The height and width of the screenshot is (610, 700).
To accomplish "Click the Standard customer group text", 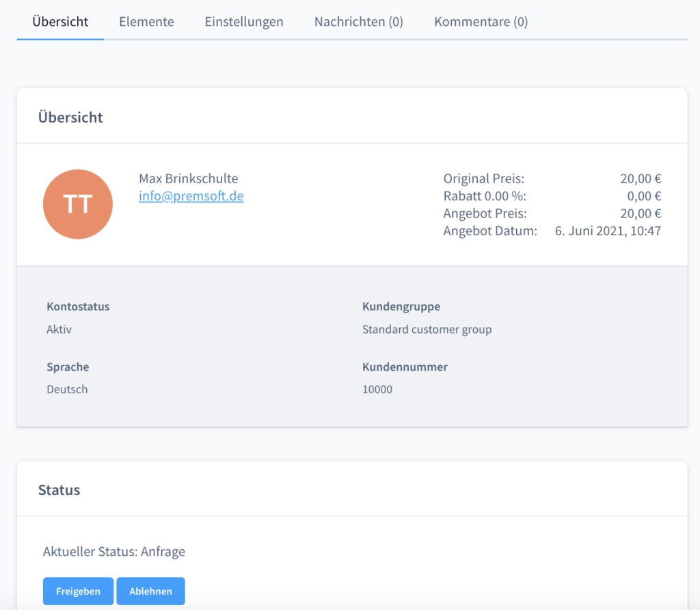I will 427,330.
